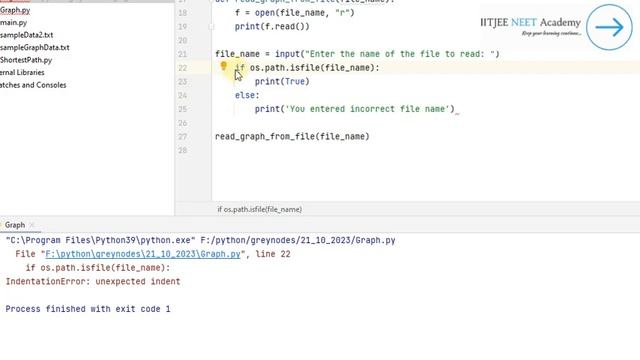
Task: Click the 'print(f.read())' line
Action: tap(272, 27)
